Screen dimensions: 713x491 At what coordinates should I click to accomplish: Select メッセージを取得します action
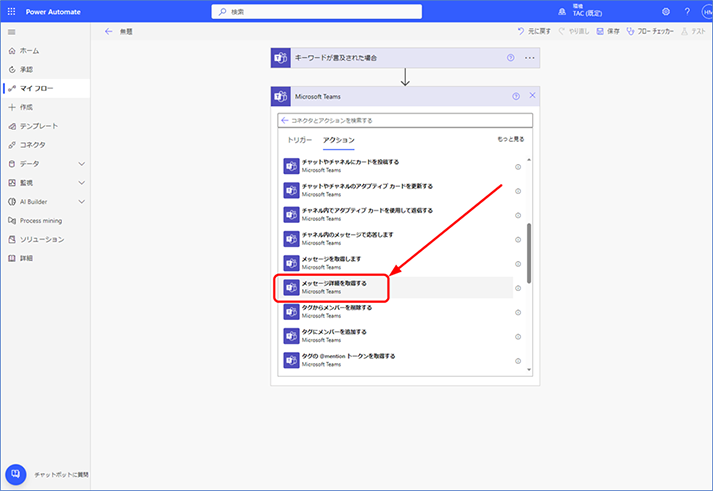click(x=398, y=263)
